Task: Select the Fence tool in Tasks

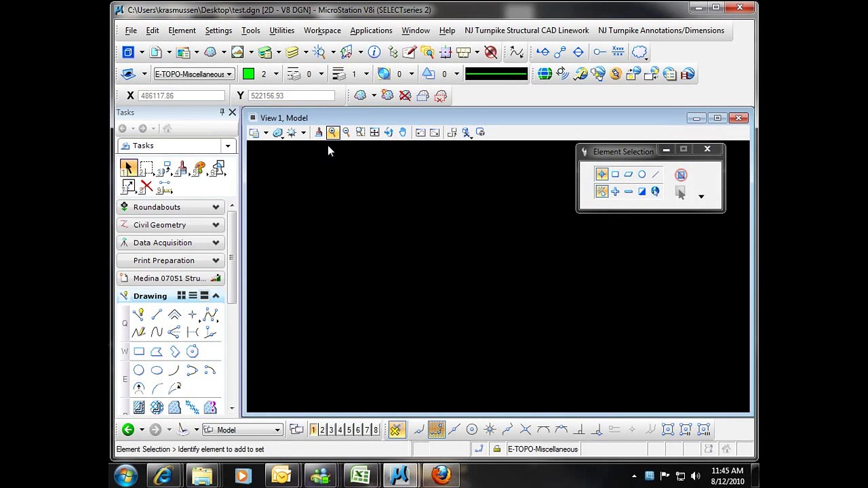Action: click(x=146, y=168)
